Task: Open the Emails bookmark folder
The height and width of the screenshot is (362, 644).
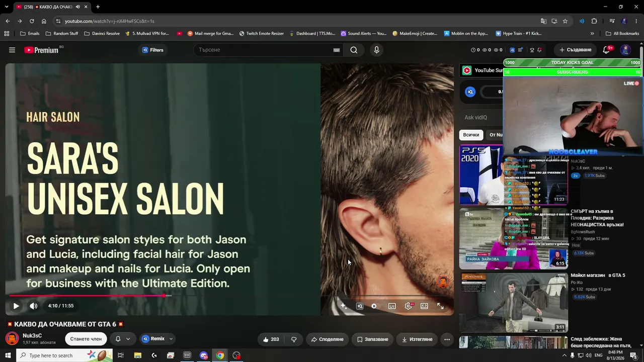Action: coord(30,34)
